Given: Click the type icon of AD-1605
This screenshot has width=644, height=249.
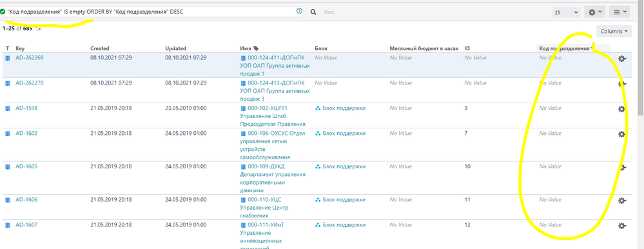Looking at the screenshot, I should coord(7,167).
